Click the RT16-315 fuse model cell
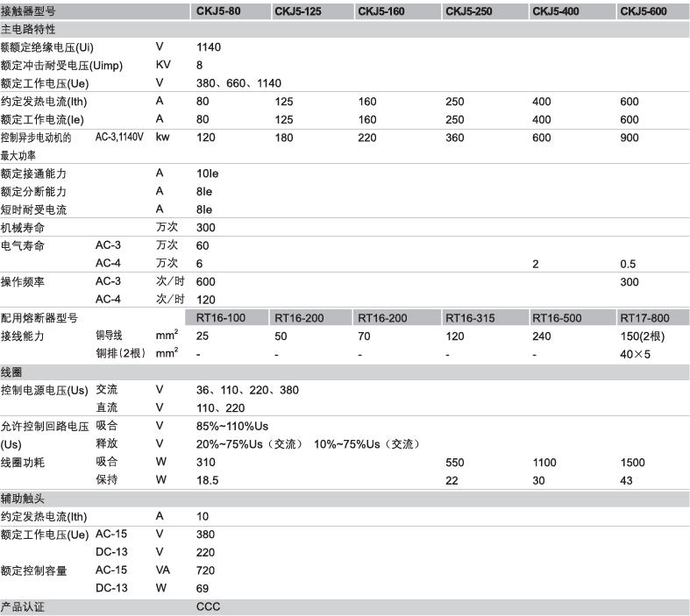This screenshot has width=690, height=616. [471, 317]
